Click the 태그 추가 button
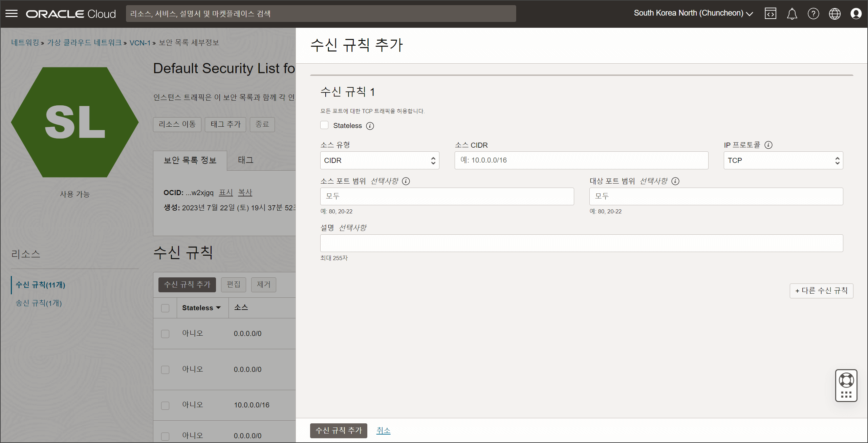This screenshot has height=443, width=868. [x=225, y=124]
